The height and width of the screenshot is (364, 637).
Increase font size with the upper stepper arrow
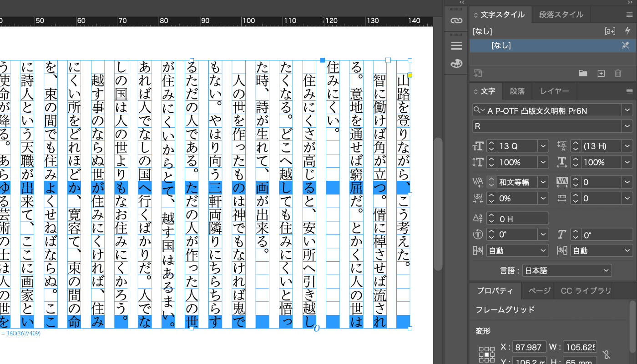pyautogui.click(x=491, y=143)
